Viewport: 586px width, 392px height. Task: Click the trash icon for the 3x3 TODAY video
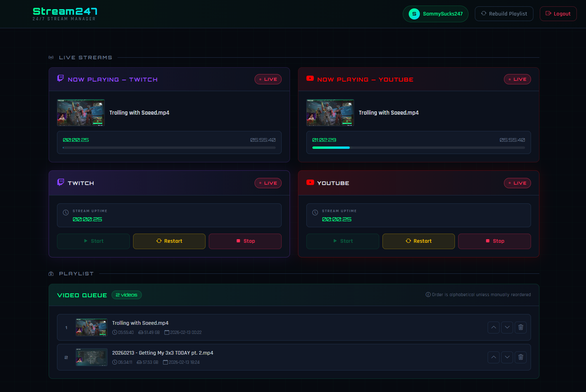coord(521,357)
